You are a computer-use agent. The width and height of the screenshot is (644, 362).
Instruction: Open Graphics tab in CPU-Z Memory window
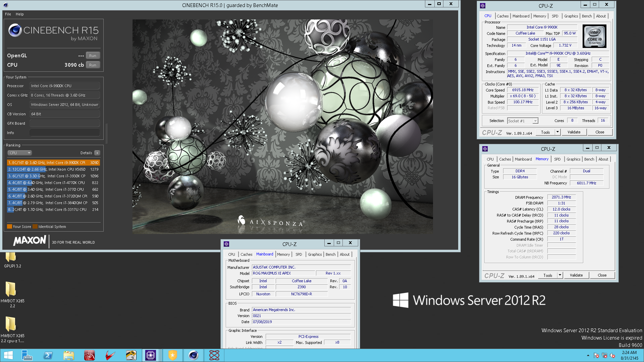[x=574, y=159]
